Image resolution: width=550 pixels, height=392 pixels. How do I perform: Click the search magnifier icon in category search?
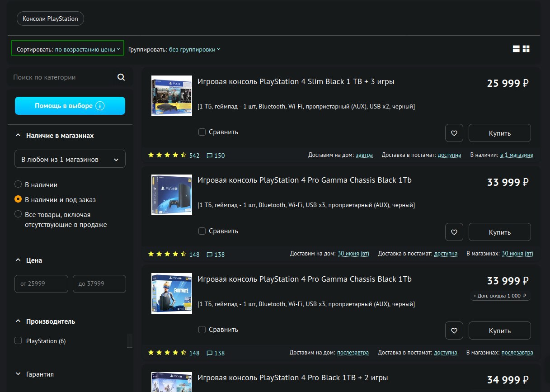121,77
